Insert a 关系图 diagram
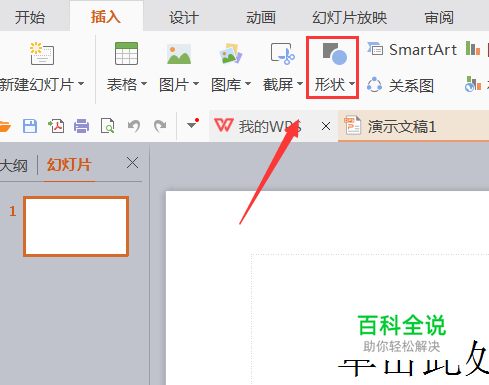 (400, 85)
